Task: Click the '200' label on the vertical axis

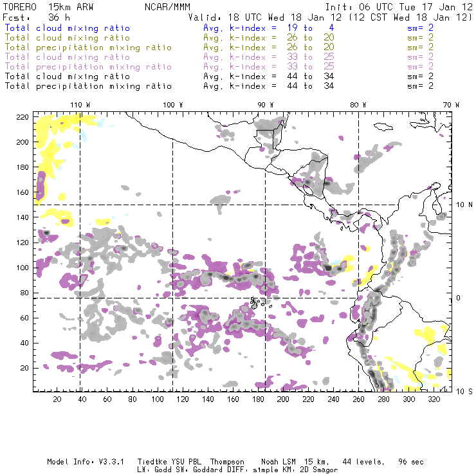Action: [23, 142]
